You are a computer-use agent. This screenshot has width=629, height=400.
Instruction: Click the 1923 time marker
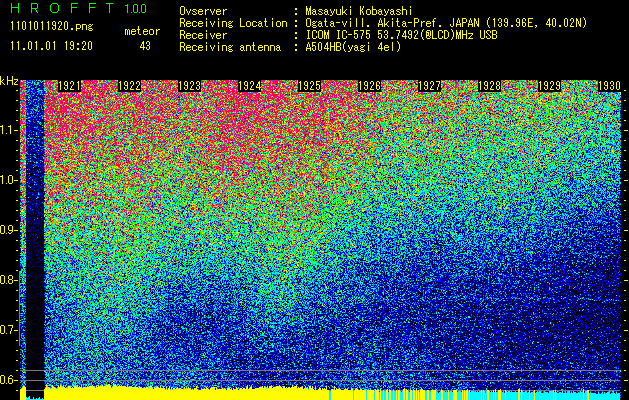[x=189, y=86]
